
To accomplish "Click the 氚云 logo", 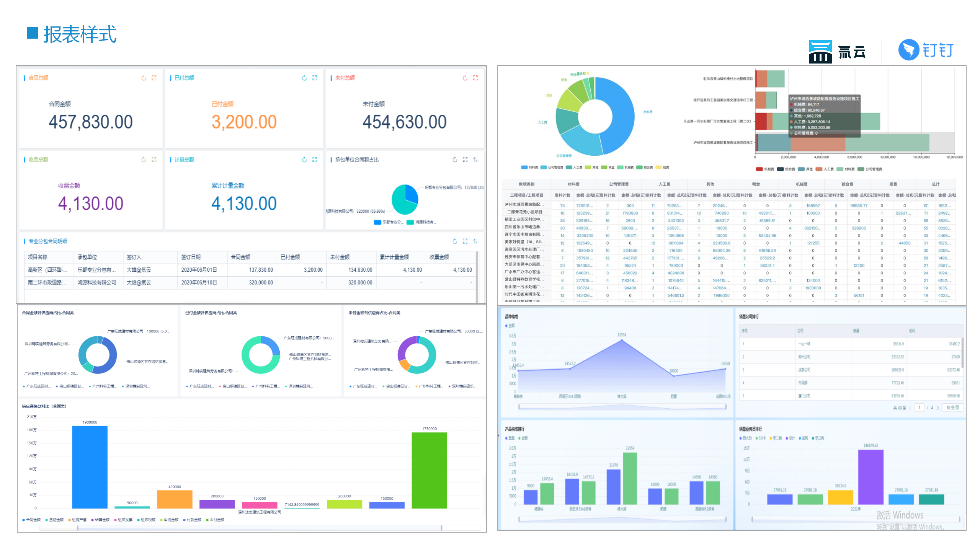I will [837, 52].
